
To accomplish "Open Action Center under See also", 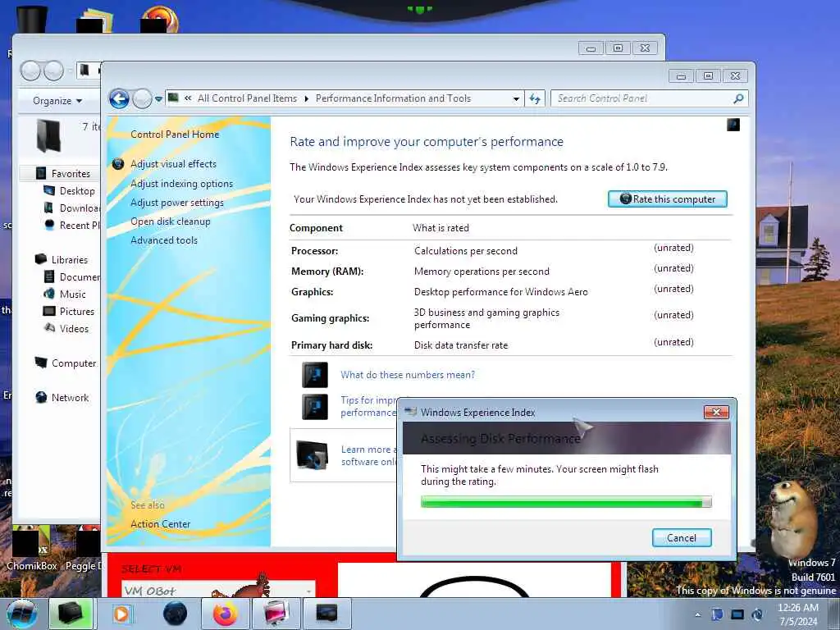I will pos(160,524).
